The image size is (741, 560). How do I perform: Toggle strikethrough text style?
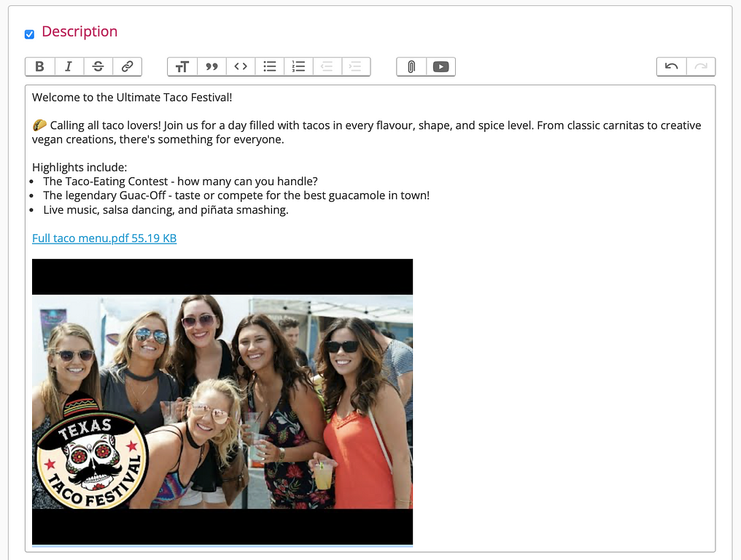click(x=98, y=66)
